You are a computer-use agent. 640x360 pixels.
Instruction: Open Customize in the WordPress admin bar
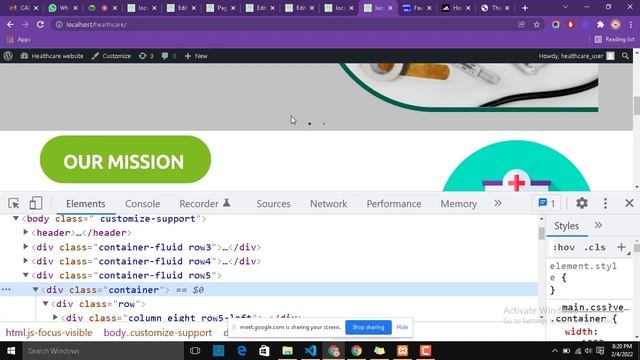[111, 56]
